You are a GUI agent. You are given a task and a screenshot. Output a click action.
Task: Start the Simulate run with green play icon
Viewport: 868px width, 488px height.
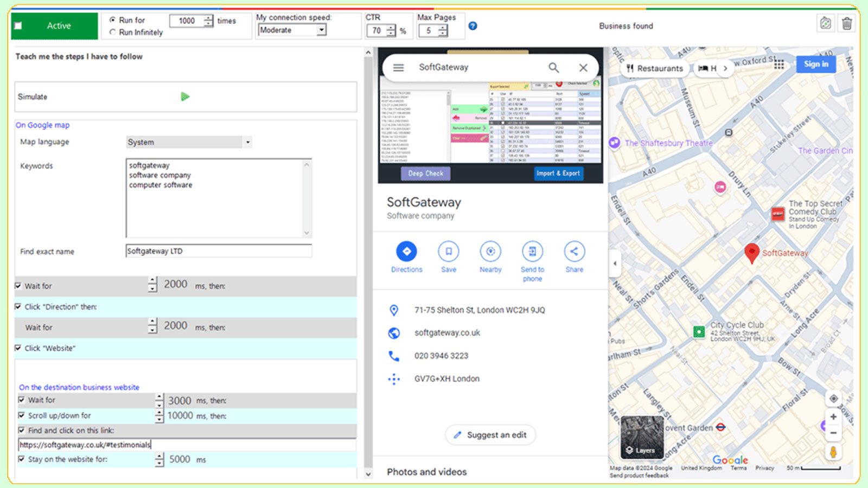point(186,97)
